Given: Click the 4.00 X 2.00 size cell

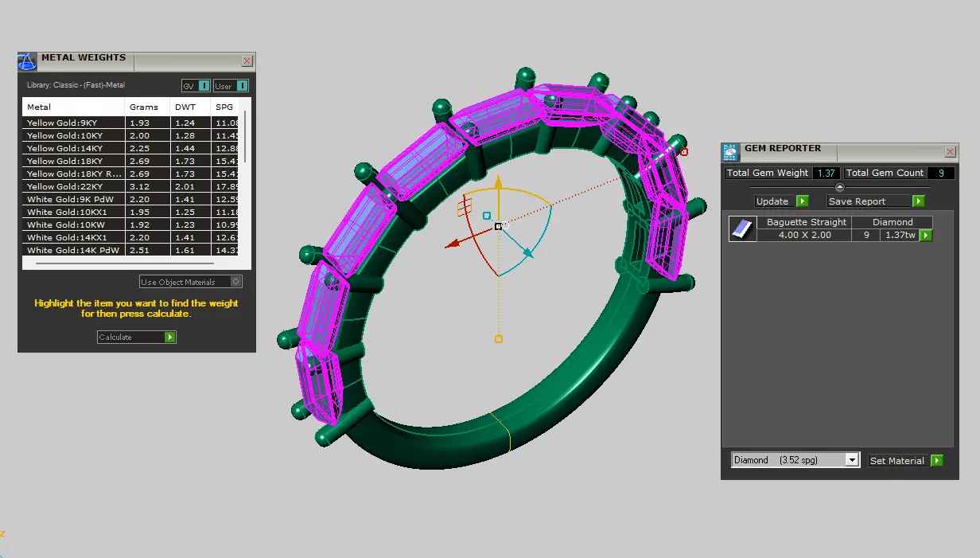Looking at the screenshot, I should 803,235.
